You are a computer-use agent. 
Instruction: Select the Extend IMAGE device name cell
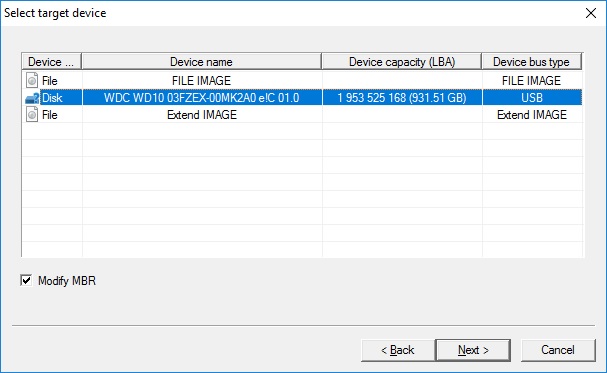click(202, 115)
